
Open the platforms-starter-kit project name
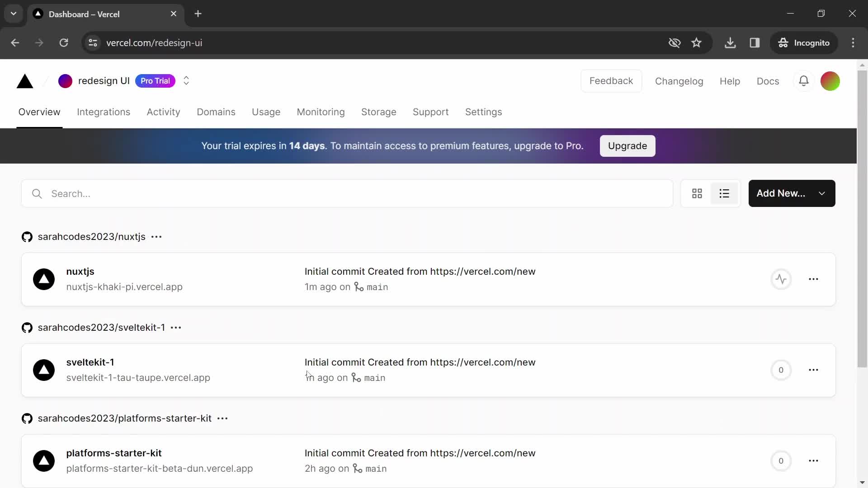114,453
